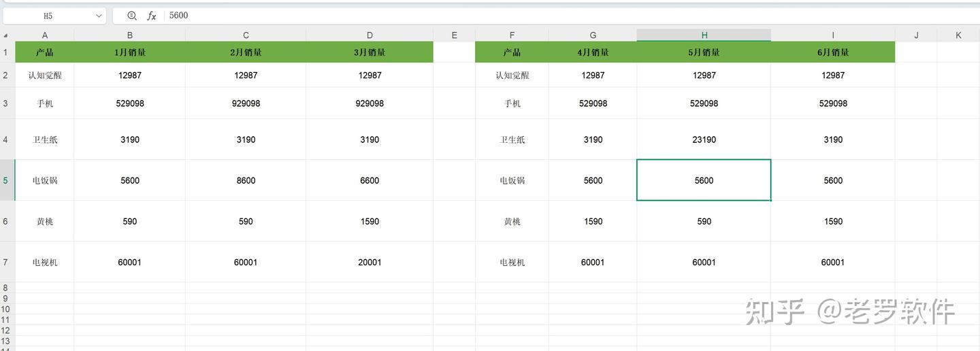Select cell 590 in 5月销量 column
The image size is (980, 351).
[704, 221]
